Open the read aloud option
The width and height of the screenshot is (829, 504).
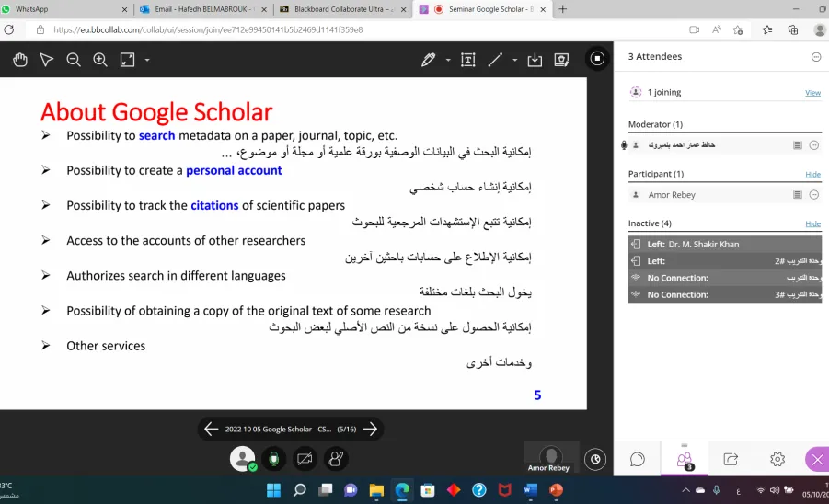(x=717, y=29)
